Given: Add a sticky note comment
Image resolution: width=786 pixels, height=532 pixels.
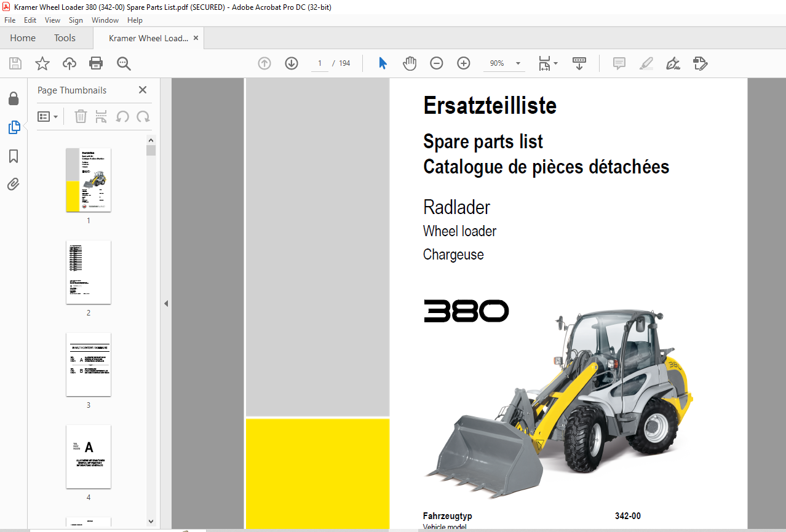Looking at the screenshot, I should [x=619, y=63].
